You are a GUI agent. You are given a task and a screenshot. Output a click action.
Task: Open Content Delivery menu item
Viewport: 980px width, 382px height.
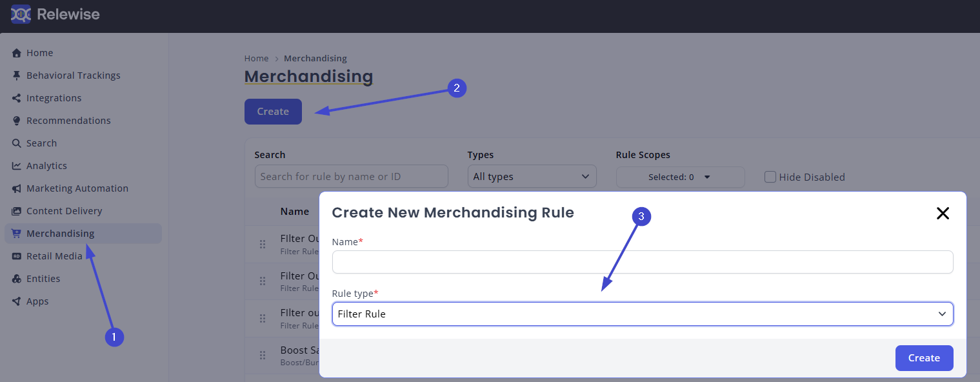[83, 211]
